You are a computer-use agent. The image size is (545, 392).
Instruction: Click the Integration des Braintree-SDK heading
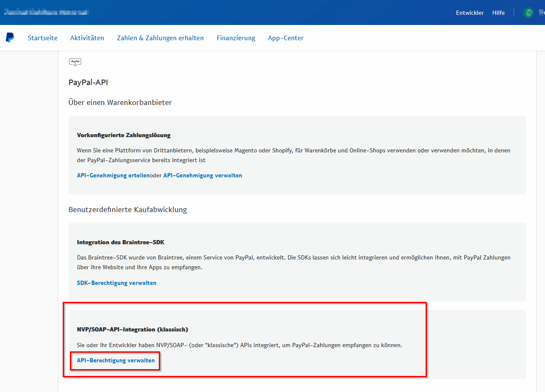click(121, 243)
